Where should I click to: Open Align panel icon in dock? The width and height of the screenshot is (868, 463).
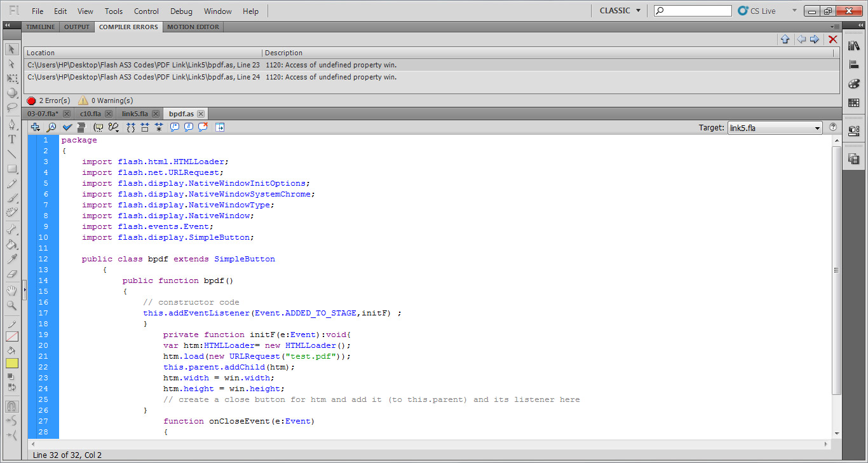[x=853, y=65]
